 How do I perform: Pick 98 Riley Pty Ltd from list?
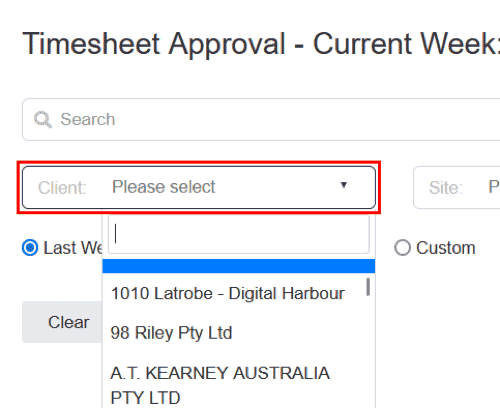click(x=171, y=333)
